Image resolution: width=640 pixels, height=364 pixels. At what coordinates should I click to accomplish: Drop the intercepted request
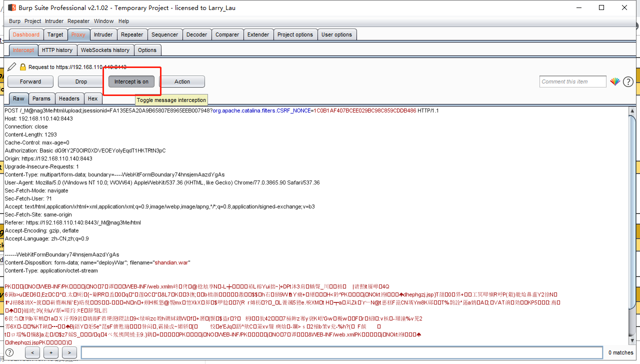coord(81,81)
